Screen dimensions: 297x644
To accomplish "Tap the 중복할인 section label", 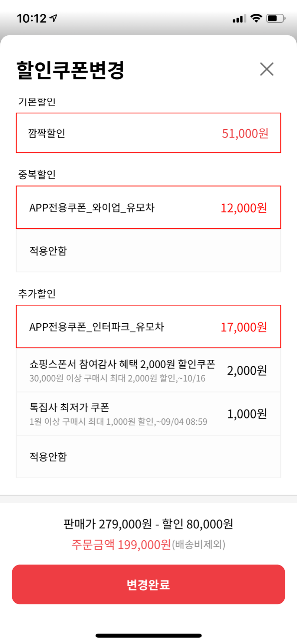I will point(37,174).
